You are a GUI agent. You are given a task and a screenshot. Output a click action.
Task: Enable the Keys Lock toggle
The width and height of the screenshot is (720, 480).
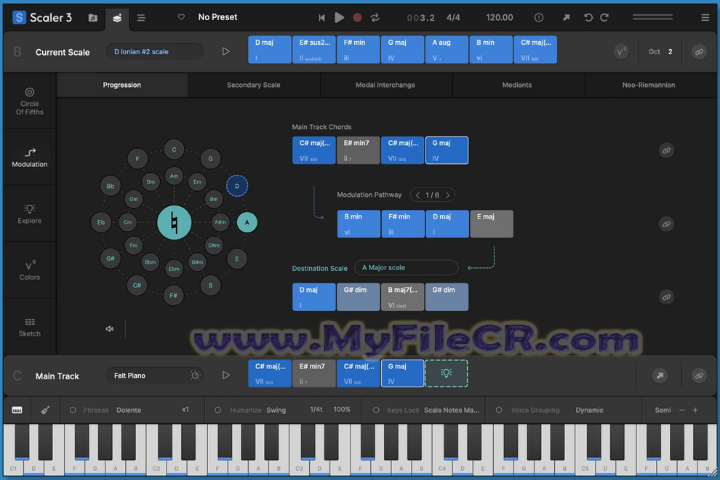[376, 410]
